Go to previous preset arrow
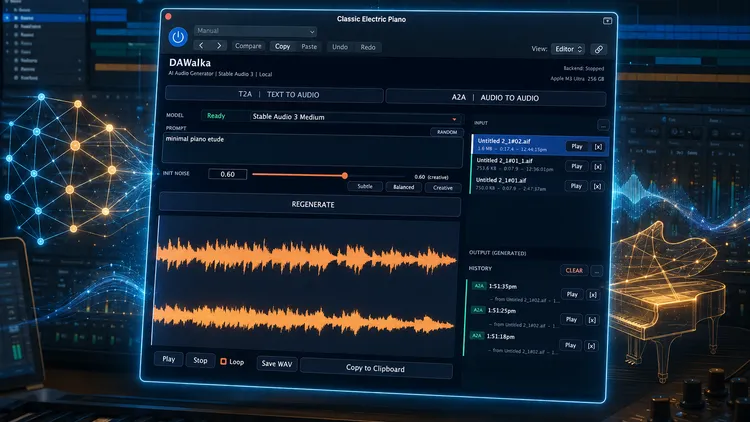The image size is (750, 422). click(x=201, y=46)
